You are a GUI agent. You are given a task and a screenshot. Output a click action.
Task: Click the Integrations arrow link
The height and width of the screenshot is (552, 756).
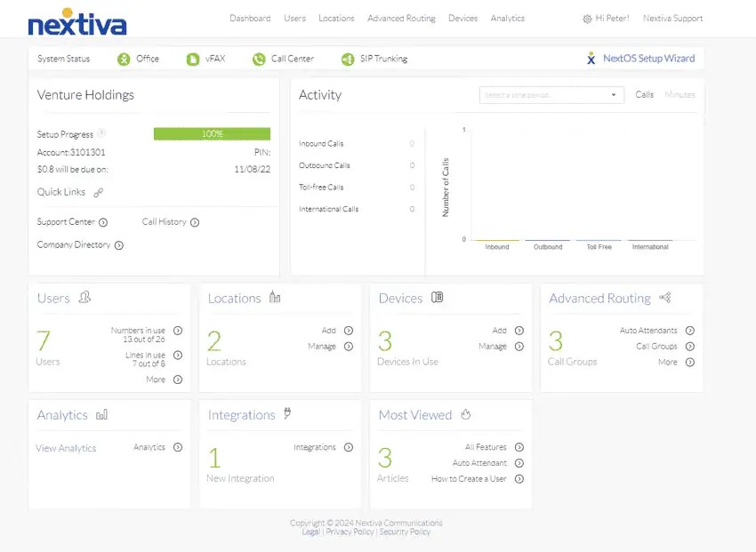pos(349,447)
